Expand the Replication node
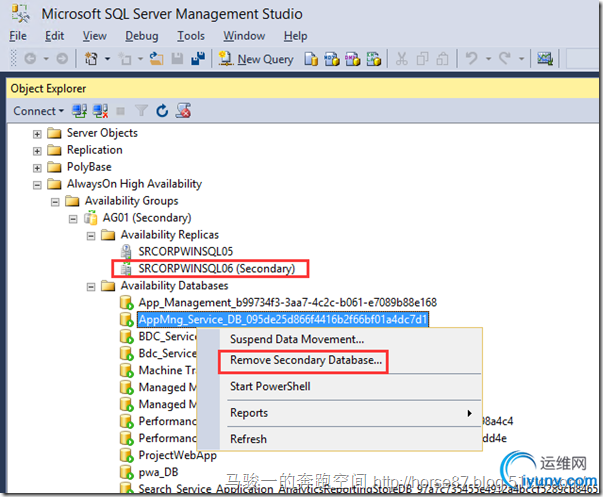The image size is (603, 497). click(x=37, y=151)
